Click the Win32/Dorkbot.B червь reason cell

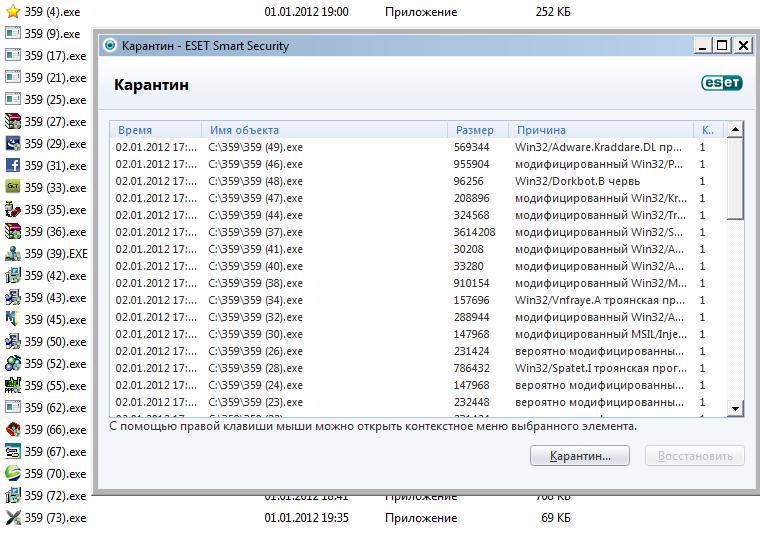[577, 181]
